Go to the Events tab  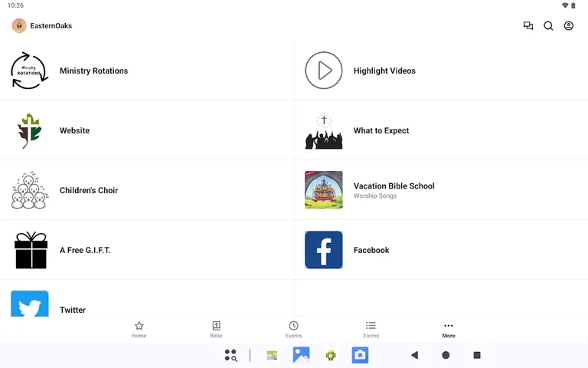(x=293, y=330)
